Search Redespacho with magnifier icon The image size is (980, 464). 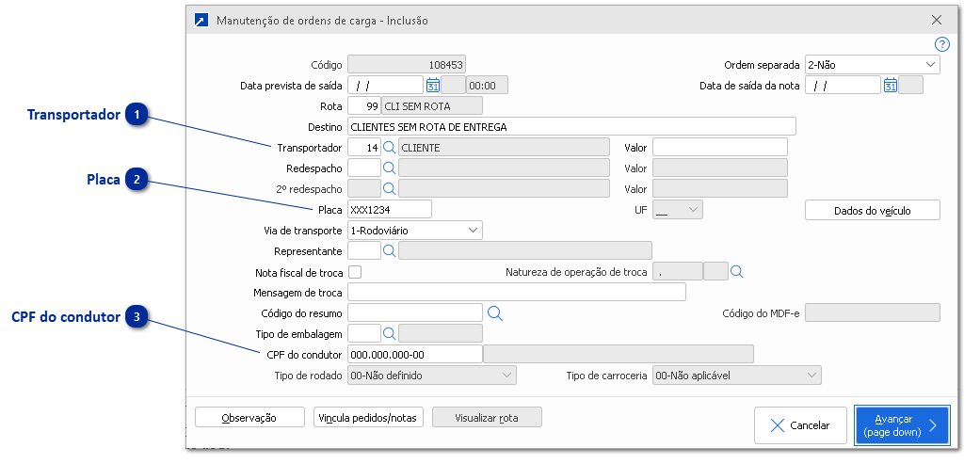[x=390, y=168]
